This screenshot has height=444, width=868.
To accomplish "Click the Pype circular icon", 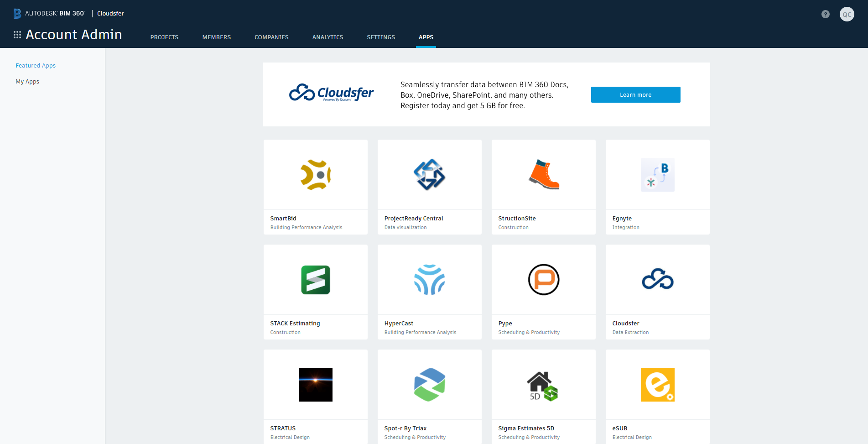I will (x=544, y=280).
